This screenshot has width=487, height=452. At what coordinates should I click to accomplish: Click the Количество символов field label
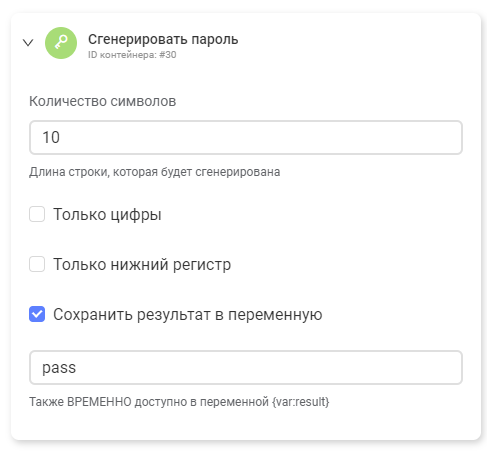(x=102, y=101)
